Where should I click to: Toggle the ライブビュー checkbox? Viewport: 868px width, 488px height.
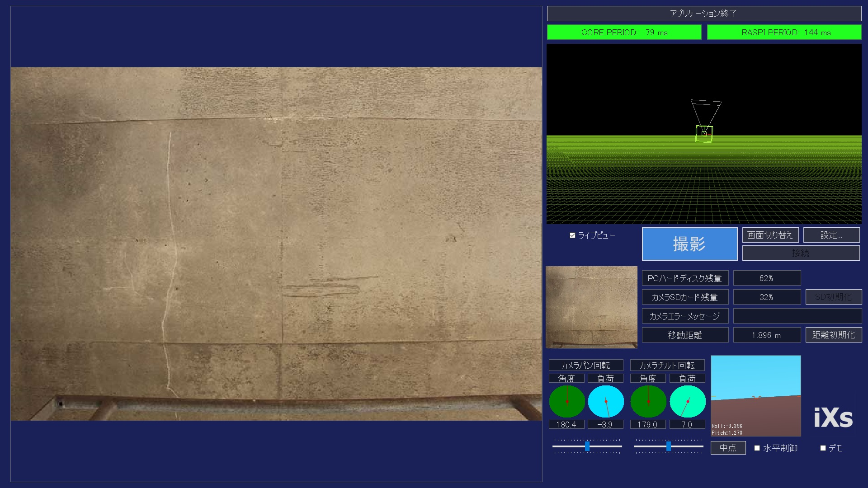573,235
